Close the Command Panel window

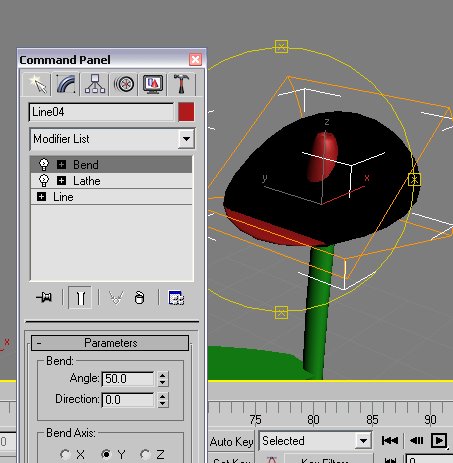click(x=195, y=60)
